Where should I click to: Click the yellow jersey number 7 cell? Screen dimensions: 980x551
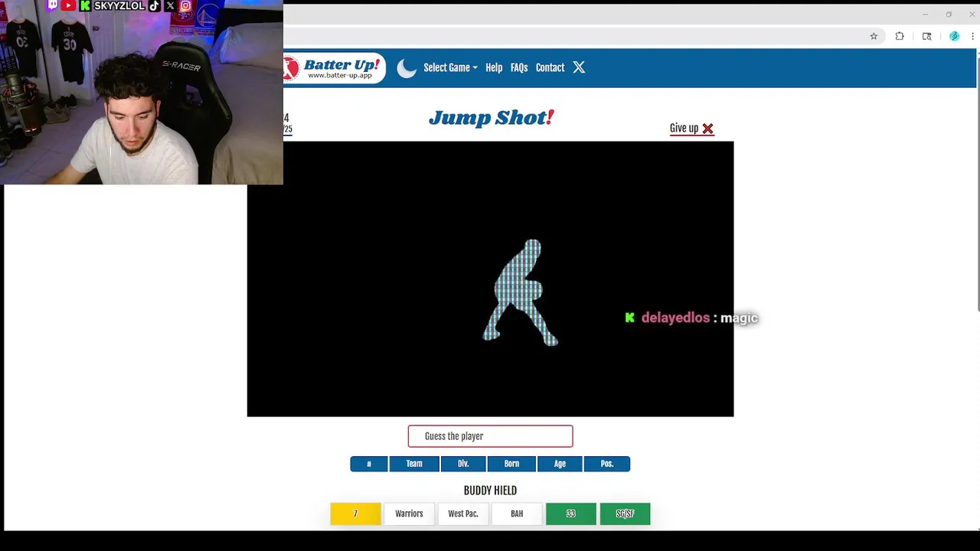click(355, 514)
